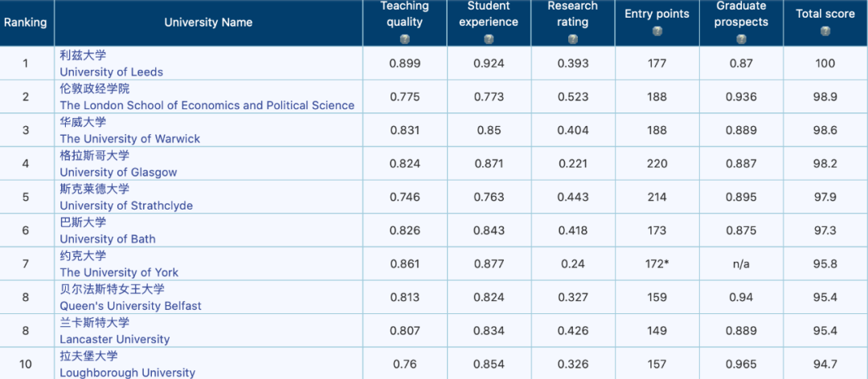Open the Research rating help icon

(572, 39)
